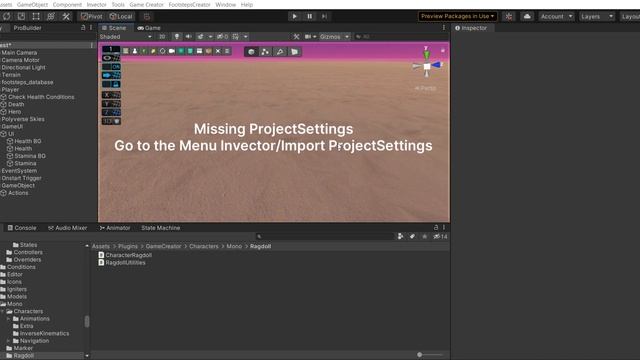Toggle Pivot handle position
The width and height of the screenshot is (640, 360).
point(91,16)
